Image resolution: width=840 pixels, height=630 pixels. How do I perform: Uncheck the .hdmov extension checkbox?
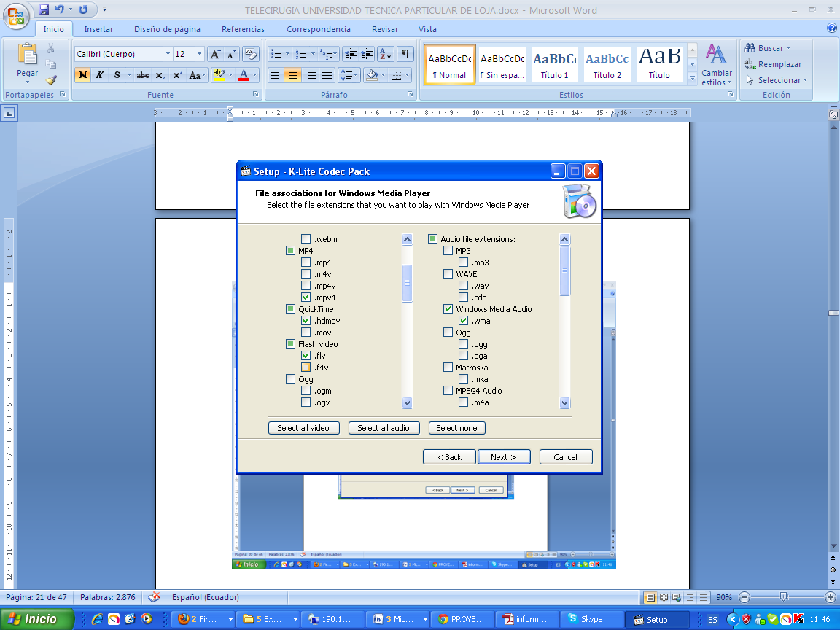point(306,321)
